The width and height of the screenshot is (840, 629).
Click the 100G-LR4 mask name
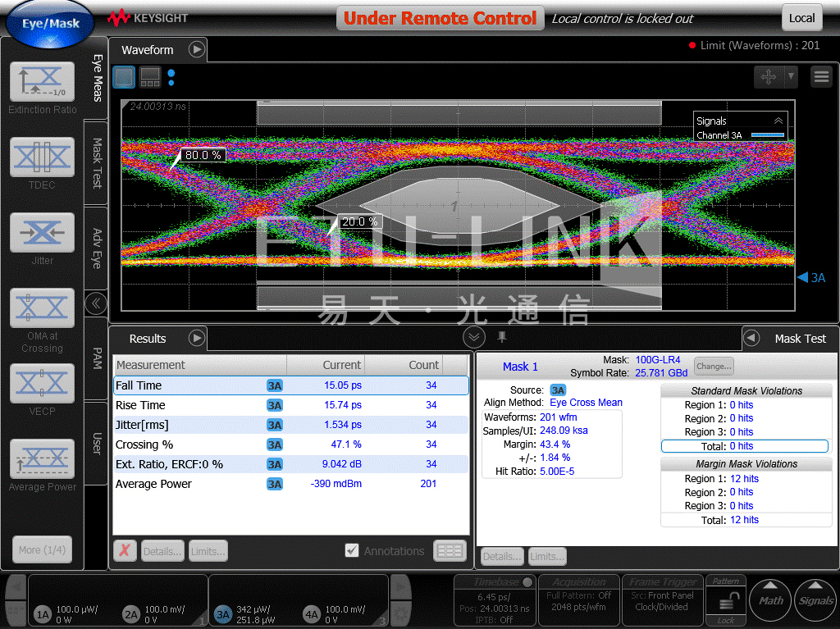pos(657,360)
